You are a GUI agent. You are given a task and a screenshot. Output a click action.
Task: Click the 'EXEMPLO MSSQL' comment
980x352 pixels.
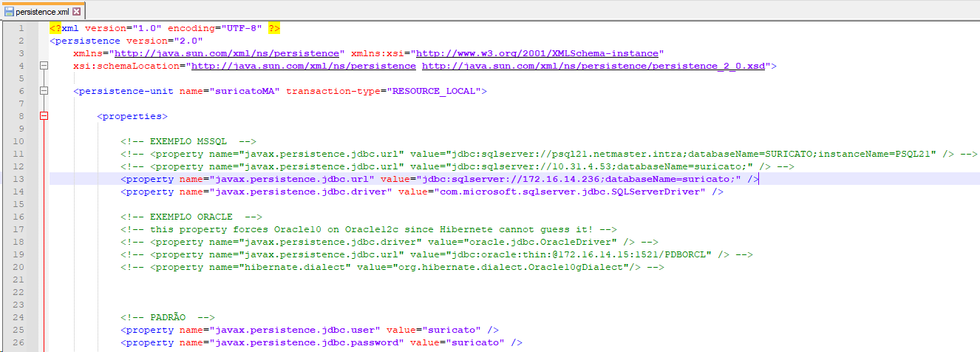[x=188, y=141]
